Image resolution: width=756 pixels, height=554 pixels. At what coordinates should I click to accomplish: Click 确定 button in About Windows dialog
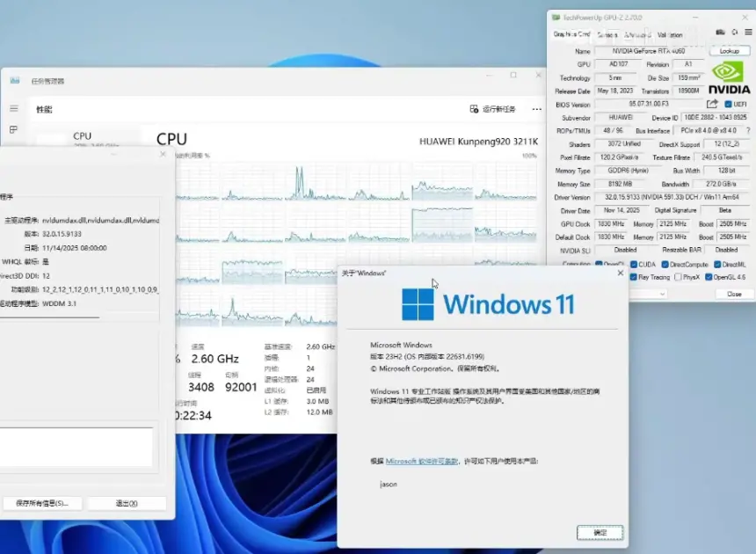pyautogui.click(x=600, y=532)
